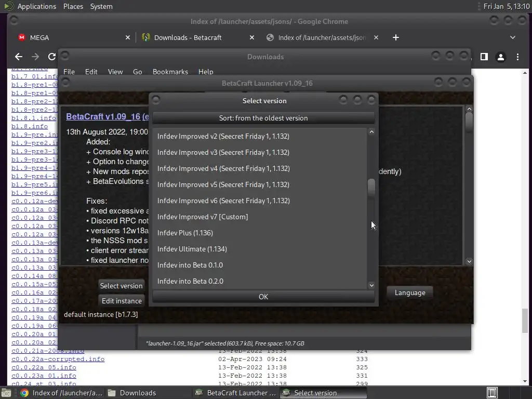Reload the Chrome page
Image resolution: width=532 pixels, height=399 pixels.
tap(51, 57)
